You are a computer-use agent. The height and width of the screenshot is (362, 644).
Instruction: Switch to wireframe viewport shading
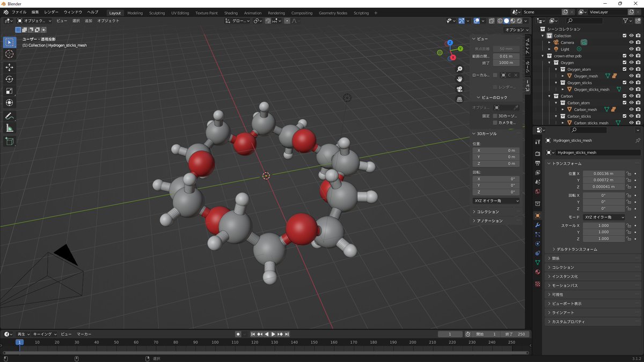point(500,21)
